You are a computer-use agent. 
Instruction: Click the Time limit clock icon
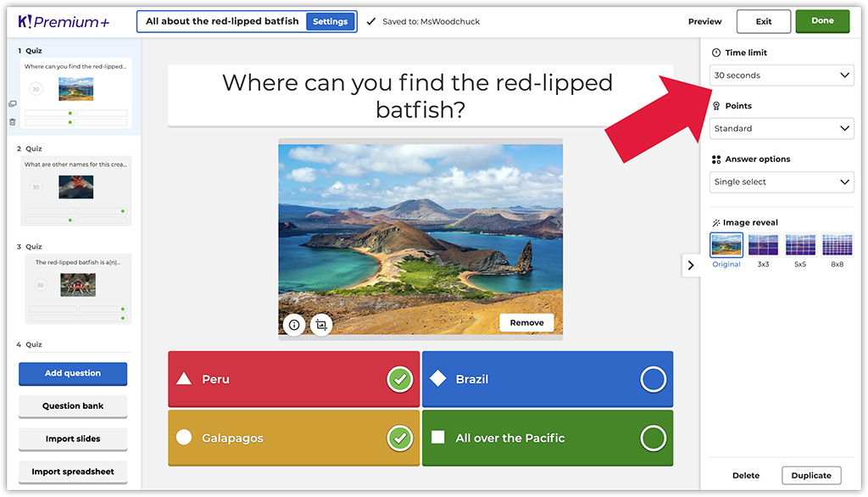click(x=716, y=52)
